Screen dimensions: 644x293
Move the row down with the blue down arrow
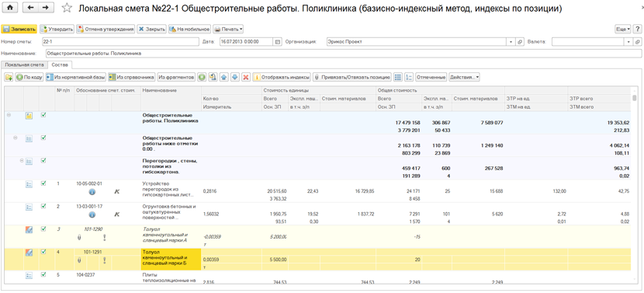click(234, 77)
